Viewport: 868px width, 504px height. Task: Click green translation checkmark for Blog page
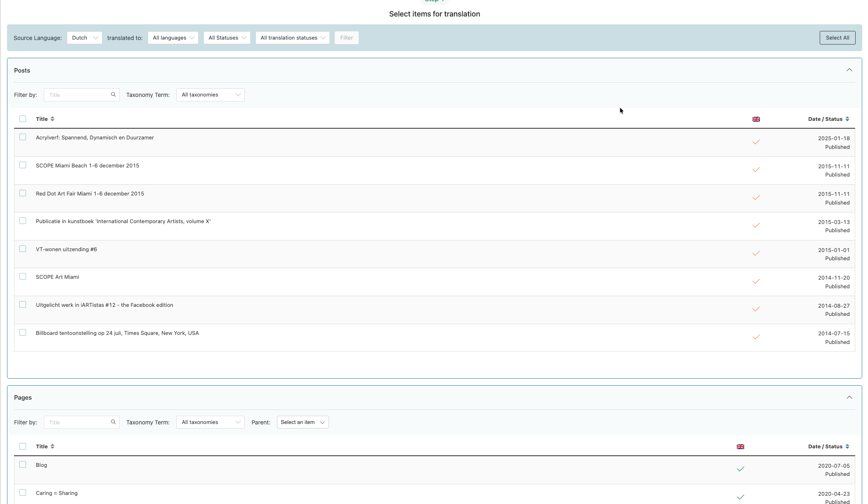pos(740,469)
